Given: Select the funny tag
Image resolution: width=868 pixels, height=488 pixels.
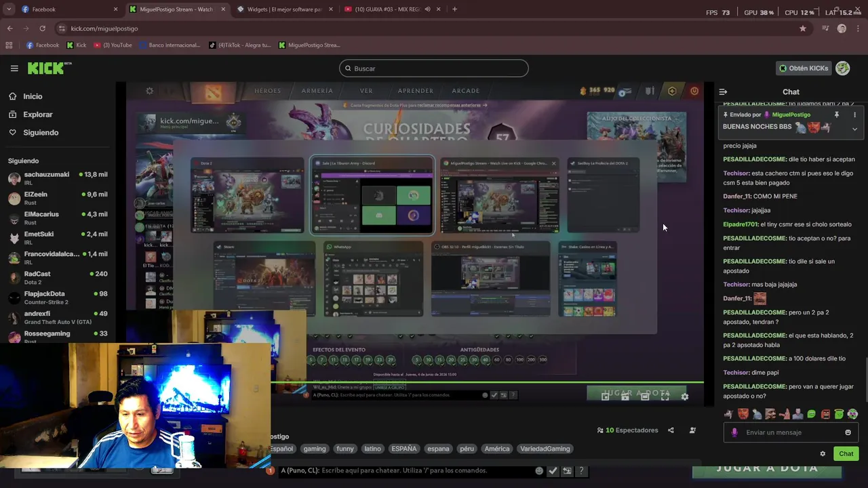Looking at the screenshot, I should coord(345,449).
